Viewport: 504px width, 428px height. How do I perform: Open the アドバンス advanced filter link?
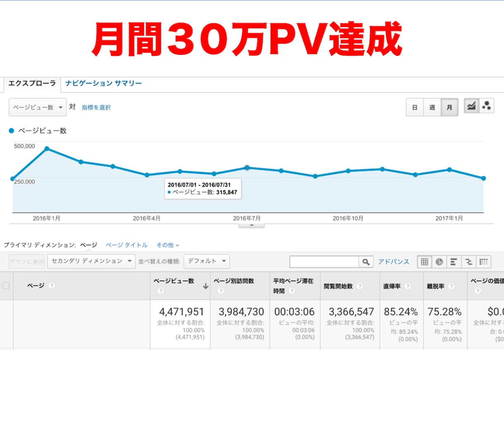click(x=393, y=262)
